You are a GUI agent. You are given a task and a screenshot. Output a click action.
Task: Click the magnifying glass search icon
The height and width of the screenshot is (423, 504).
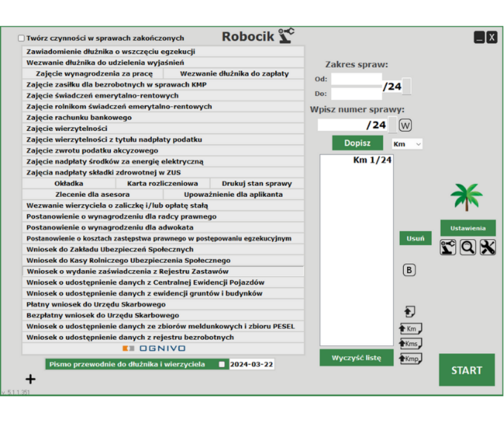(x=468, y=247)
